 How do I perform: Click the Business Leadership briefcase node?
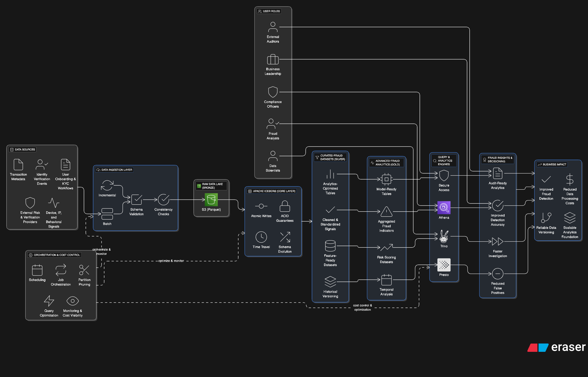click(x=273, y=59)
